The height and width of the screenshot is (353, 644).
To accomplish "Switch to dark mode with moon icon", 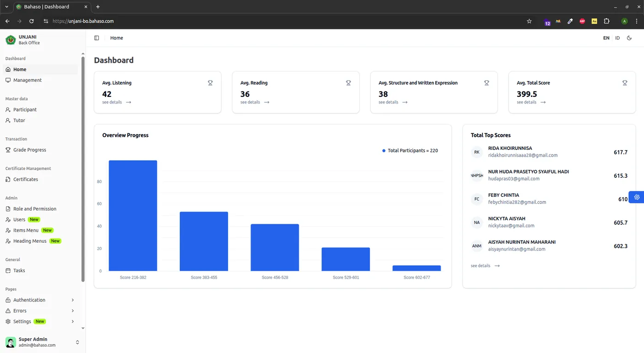I will [629, 38].
